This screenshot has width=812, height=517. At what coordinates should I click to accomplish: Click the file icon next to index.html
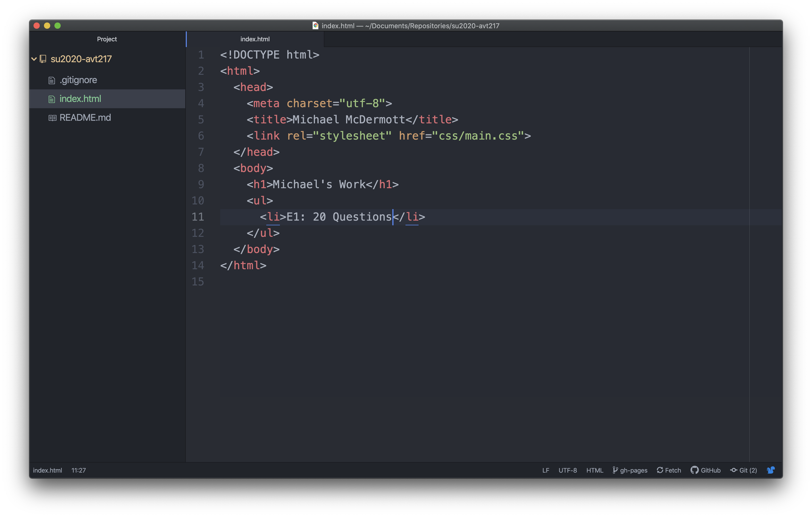point(52,98)
